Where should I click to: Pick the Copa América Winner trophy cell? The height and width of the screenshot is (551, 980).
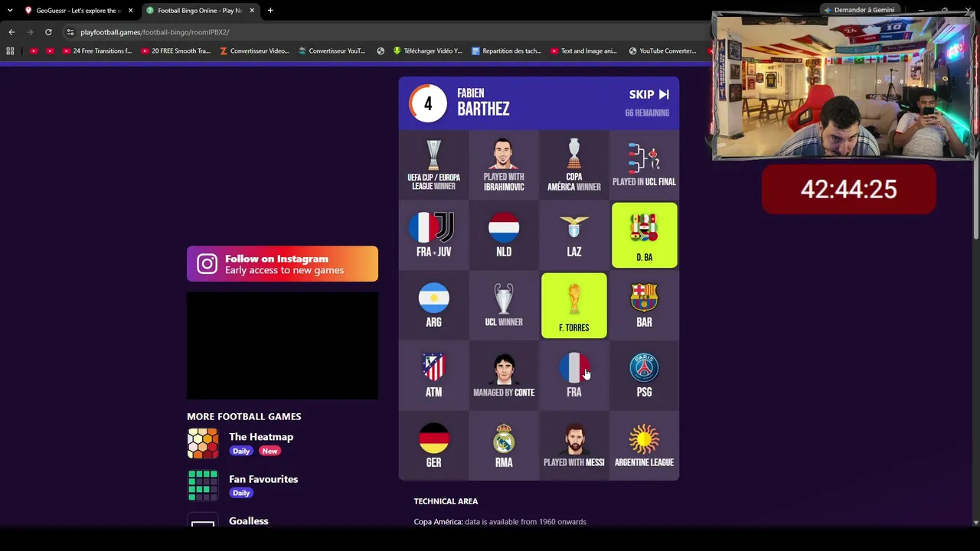[x=574, y=165]
